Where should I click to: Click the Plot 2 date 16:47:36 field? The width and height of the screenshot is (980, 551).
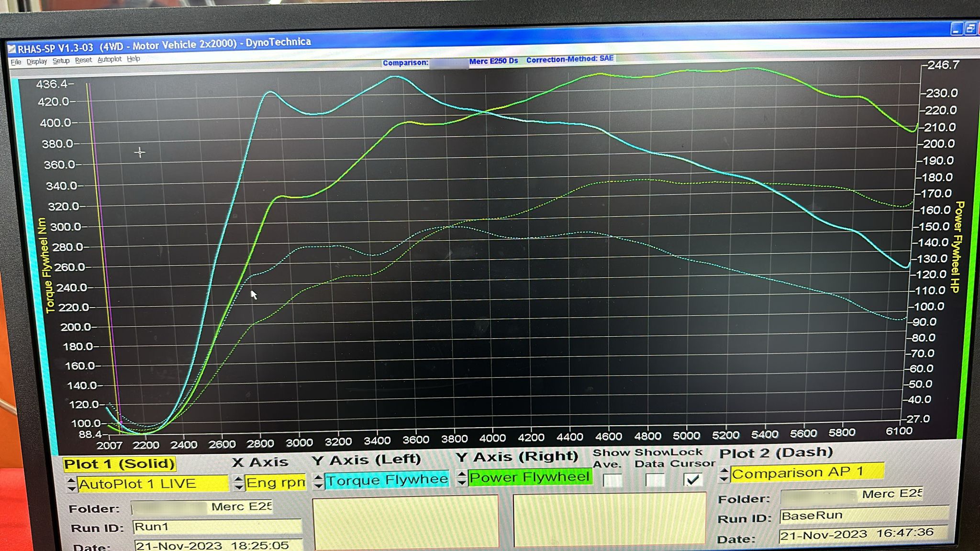[x=864, y=534]
